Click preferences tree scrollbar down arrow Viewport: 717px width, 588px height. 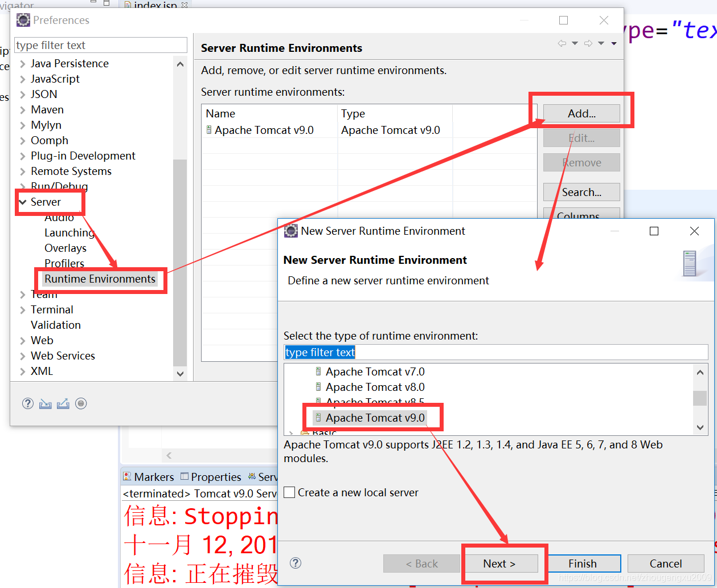(x=180, y=374)
